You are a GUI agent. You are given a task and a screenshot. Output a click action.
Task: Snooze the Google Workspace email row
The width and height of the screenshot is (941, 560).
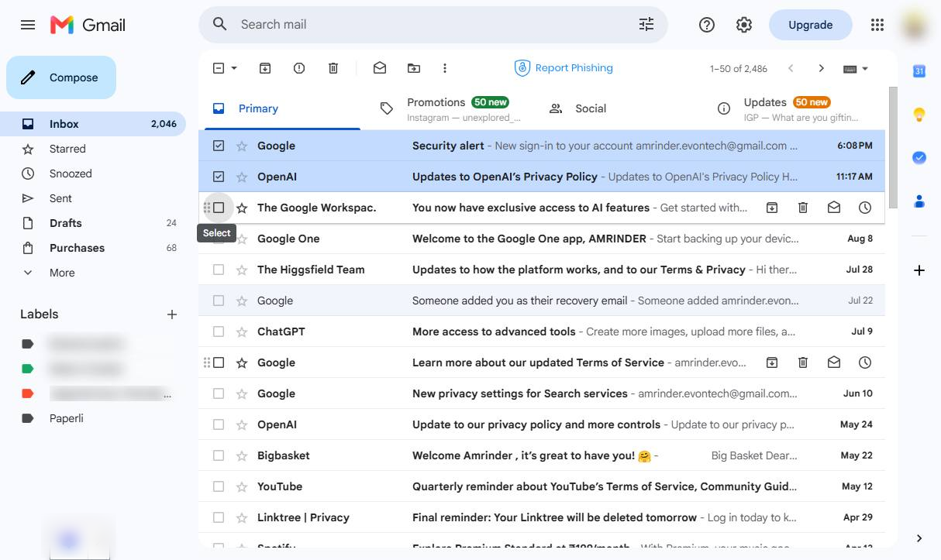tap(865, 208)
